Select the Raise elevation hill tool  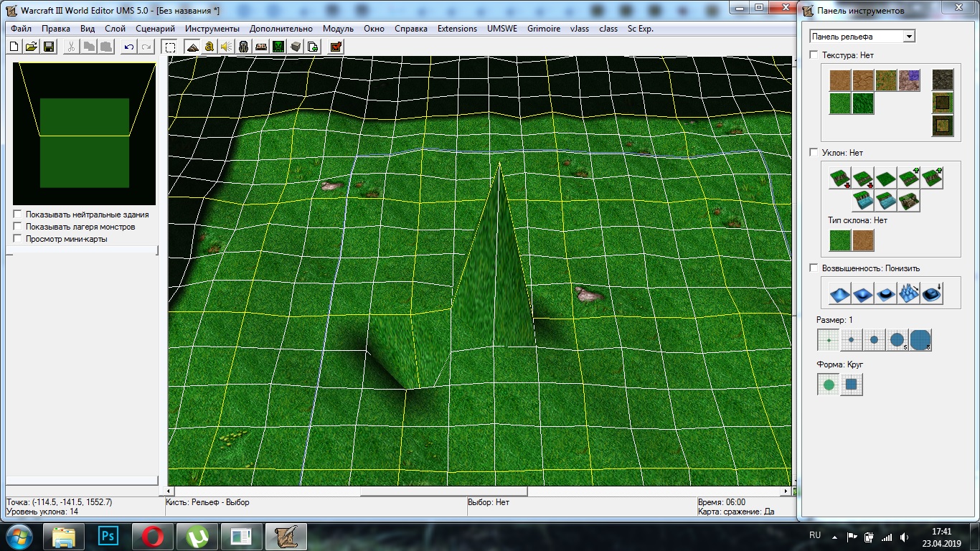pos(840,293)
